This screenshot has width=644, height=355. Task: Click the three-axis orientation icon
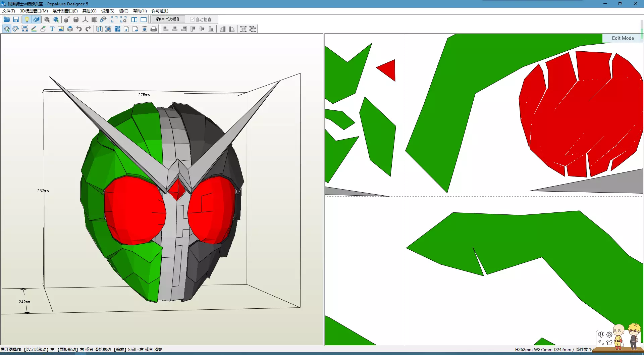[x=85, y=19]
